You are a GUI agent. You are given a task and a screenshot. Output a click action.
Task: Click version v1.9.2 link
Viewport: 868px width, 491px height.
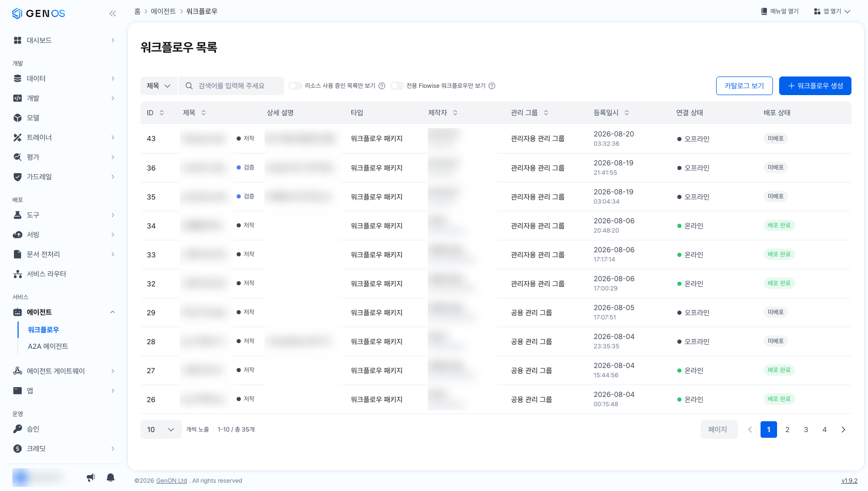pos(849,481)
